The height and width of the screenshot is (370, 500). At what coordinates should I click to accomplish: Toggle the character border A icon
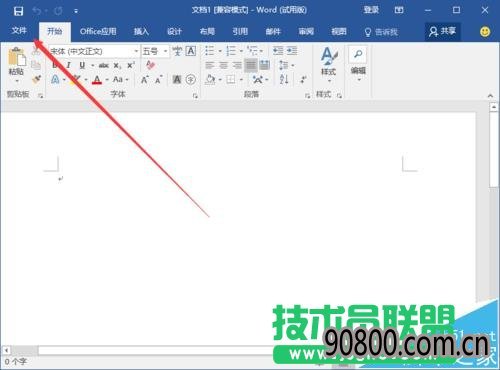[191, 51]
